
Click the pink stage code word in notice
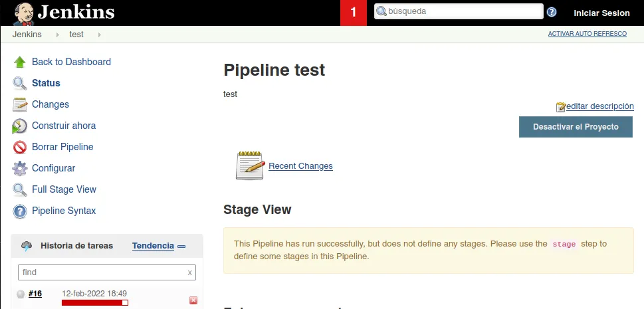[x=564, y=244]
